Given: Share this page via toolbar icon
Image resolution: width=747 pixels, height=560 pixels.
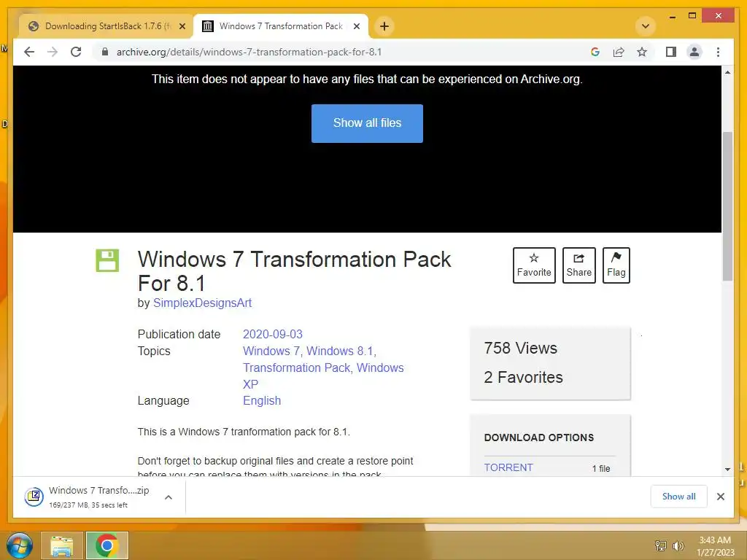Looking at the screenshot, I should click(x=619, y=52).
